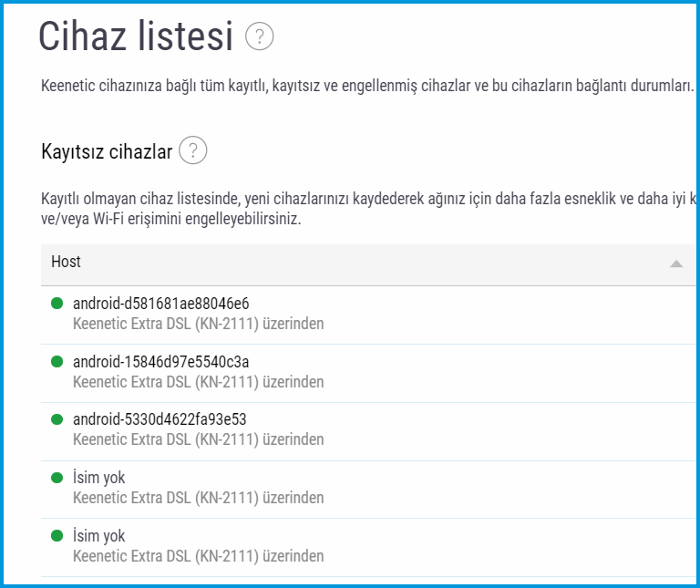Select device android-15846d97e5540c3a
The image size is (700, 588).
pos(160,362)
